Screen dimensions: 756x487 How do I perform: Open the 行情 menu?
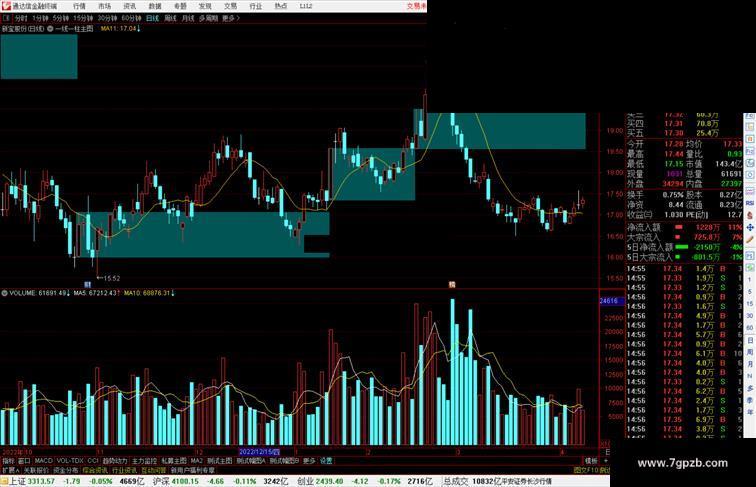pos(79,6)
